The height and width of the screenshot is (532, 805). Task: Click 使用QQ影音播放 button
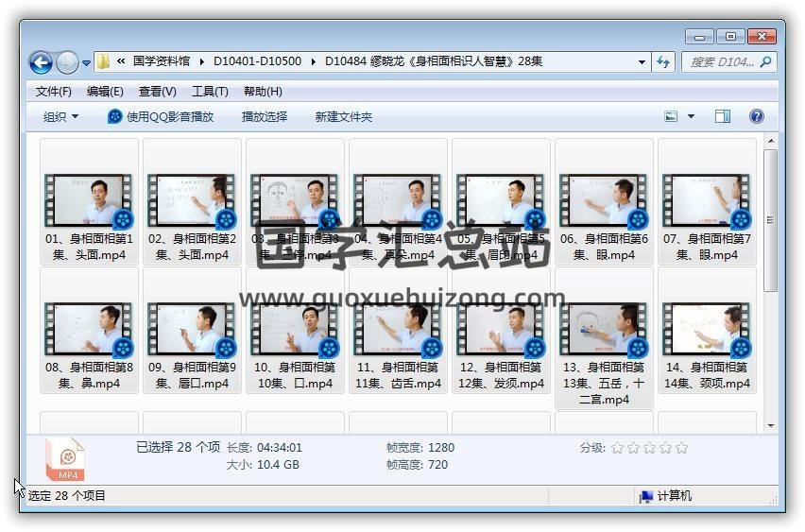(x=161, y=116)
